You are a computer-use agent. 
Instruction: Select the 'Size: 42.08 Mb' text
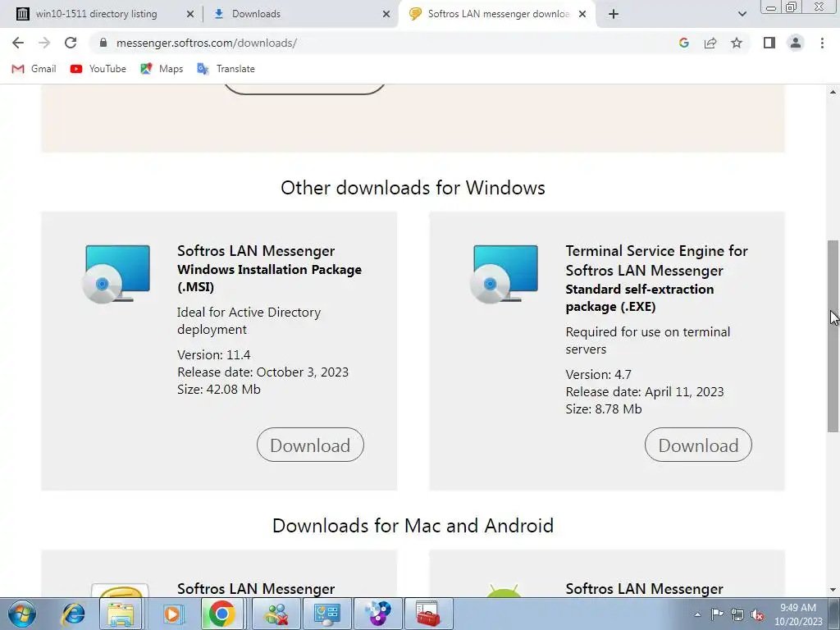coord(219,390)
